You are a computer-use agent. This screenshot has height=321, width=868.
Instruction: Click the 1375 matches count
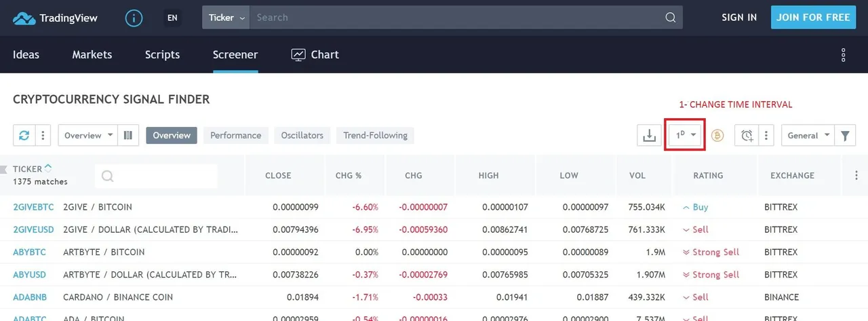click(40, 182)
